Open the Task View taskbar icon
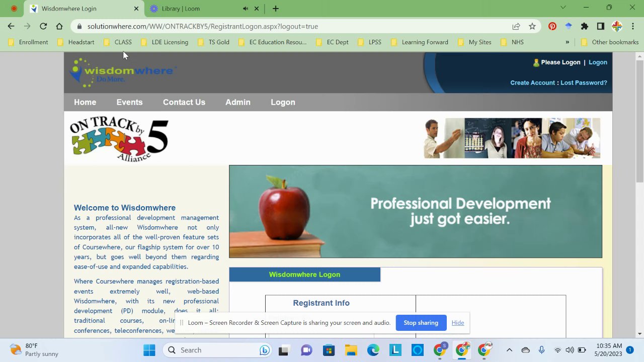The height and width of the screenshot is (362, 644). tap(284, 350)
